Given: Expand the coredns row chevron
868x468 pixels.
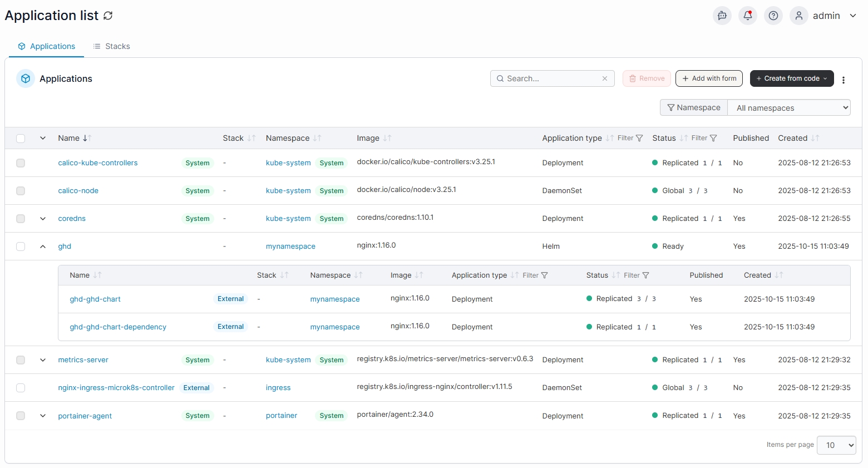Looking at the screenshot, I should (x=43, y=219).
